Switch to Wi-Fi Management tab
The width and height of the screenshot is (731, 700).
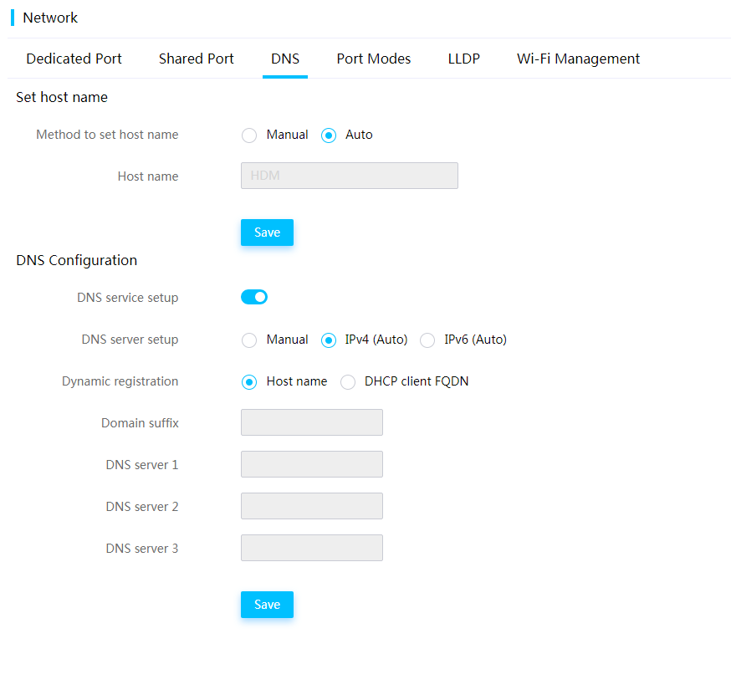pyautogui.click(x=578, y=59)
